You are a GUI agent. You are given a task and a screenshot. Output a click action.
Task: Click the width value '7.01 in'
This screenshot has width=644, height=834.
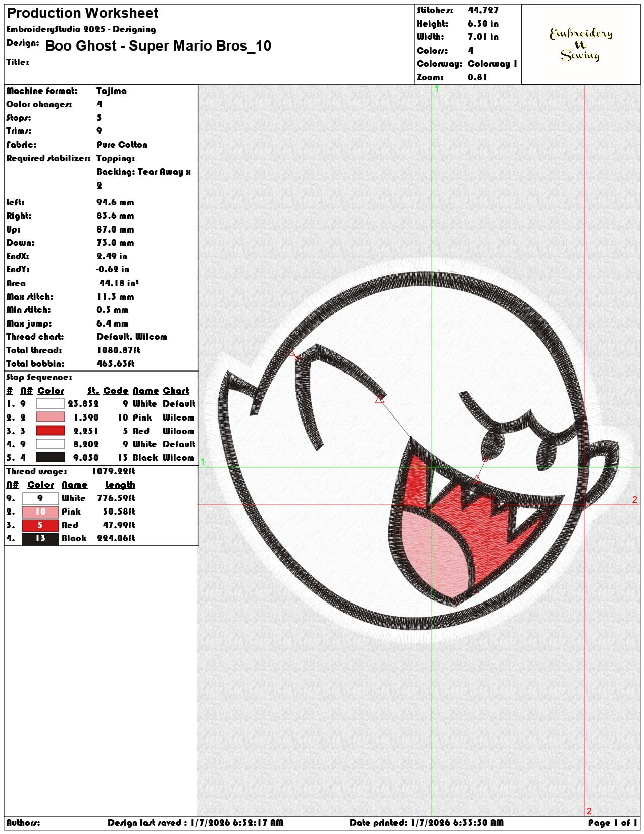(483, 37)
